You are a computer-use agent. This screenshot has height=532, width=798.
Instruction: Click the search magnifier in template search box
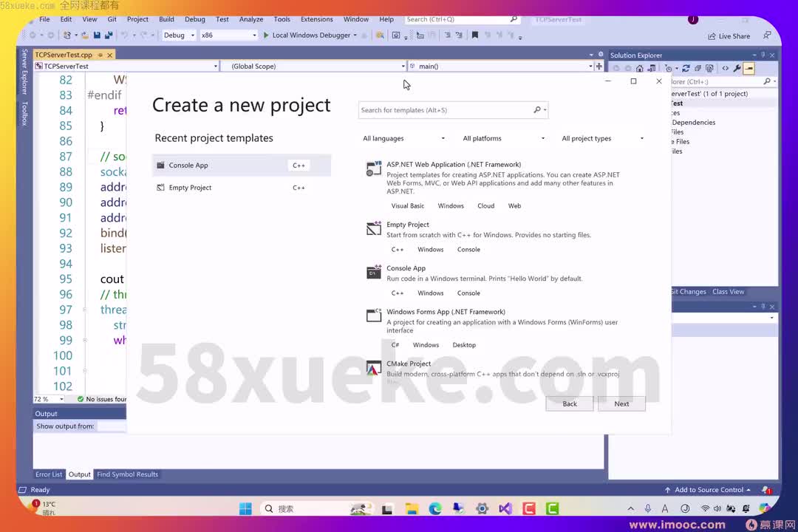coord(537,110)
